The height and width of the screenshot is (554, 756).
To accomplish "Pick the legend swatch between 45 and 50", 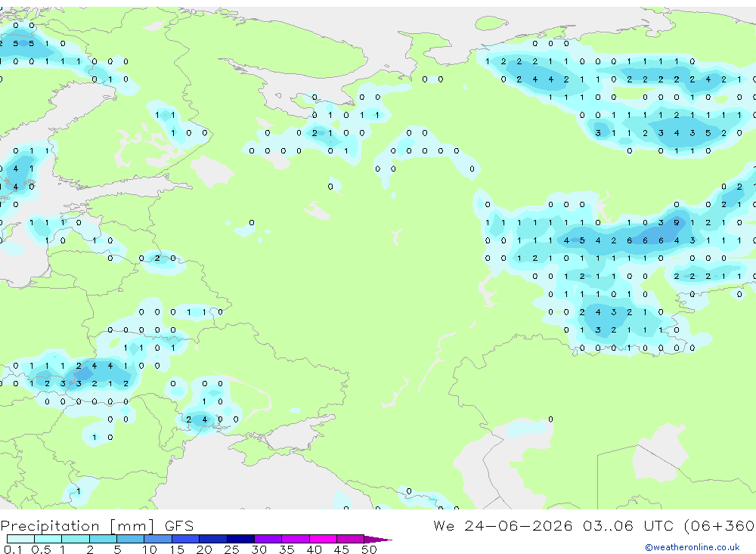I will tap(351, 539).
